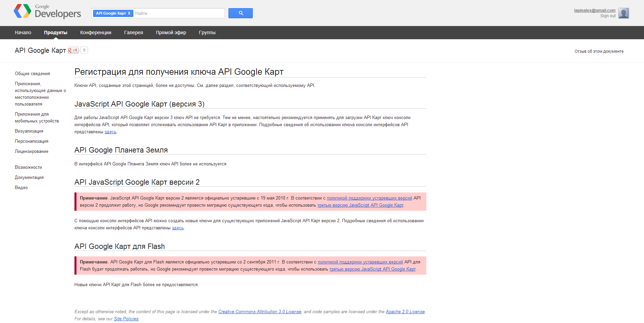Click the 'API Google Планета Земля' heading
The image size is (644, 323).
pyautogui.click(x=121, y=150)
